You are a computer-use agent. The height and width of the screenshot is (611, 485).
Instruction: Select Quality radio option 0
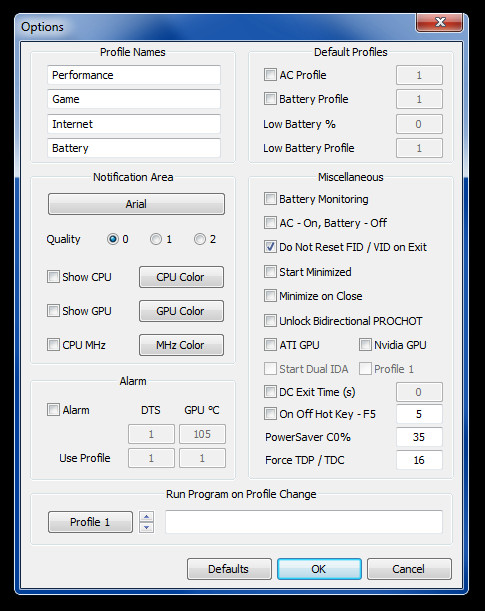(x=113, y=239)
